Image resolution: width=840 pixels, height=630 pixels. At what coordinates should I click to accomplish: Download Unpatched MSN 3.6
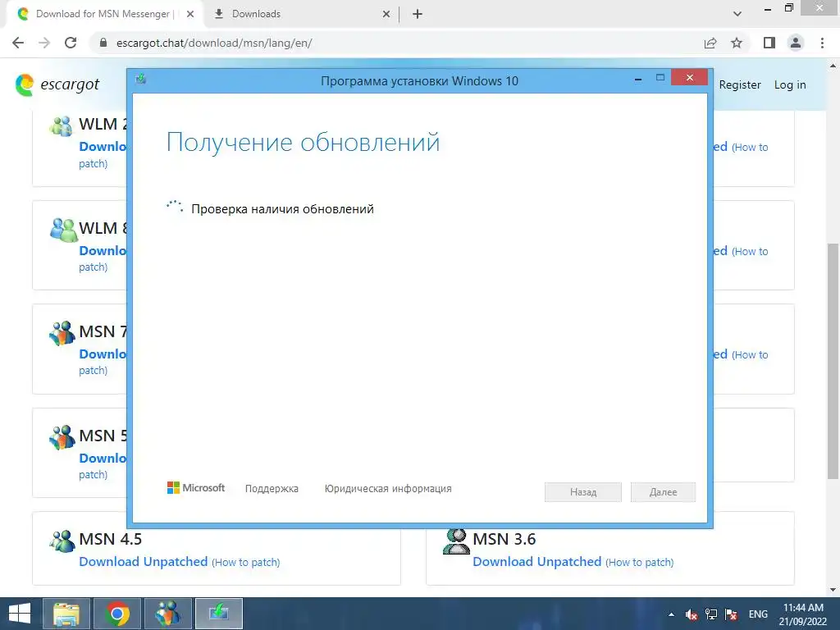[x=536, y=561]
